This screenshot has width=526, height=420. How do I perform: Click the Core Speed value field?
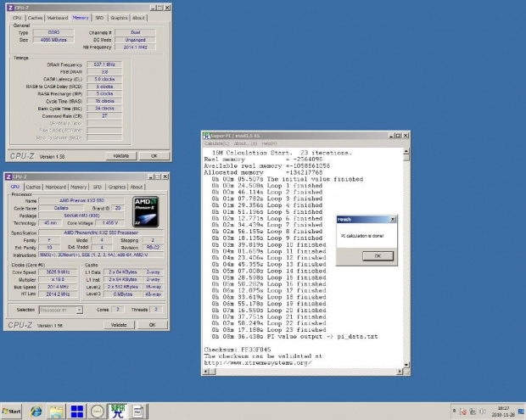58,272
